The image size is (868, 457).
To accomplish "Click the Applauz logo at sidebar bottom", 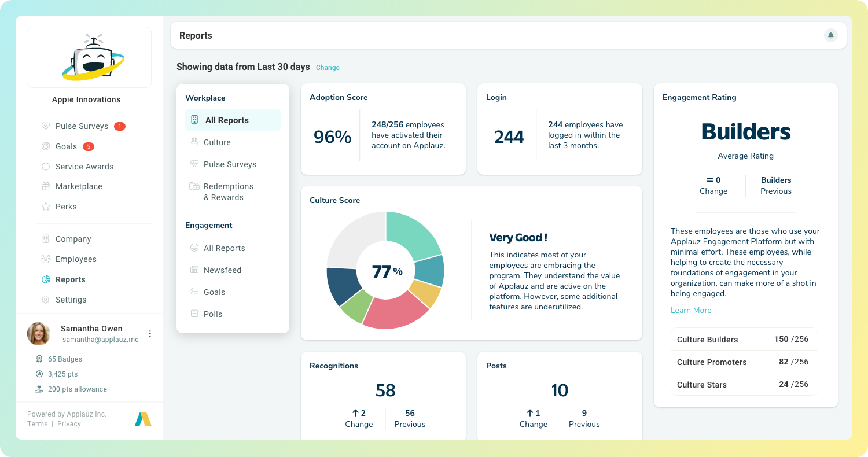I will (x=143, y=418).
